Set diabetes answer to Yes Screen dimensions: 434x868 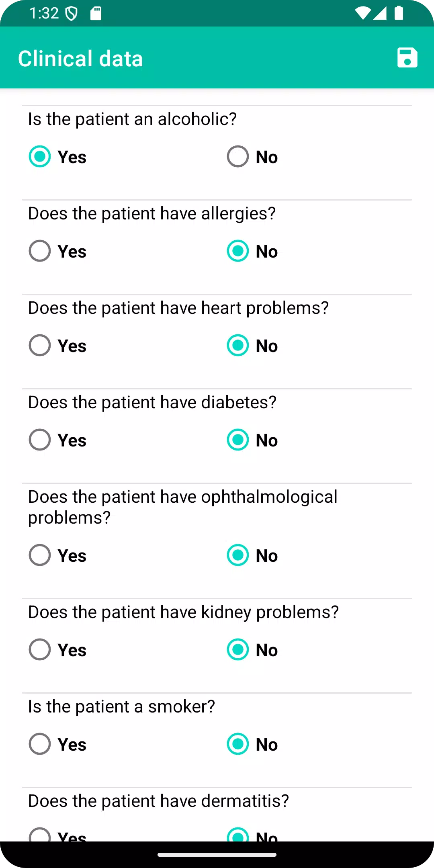[57, 440]
